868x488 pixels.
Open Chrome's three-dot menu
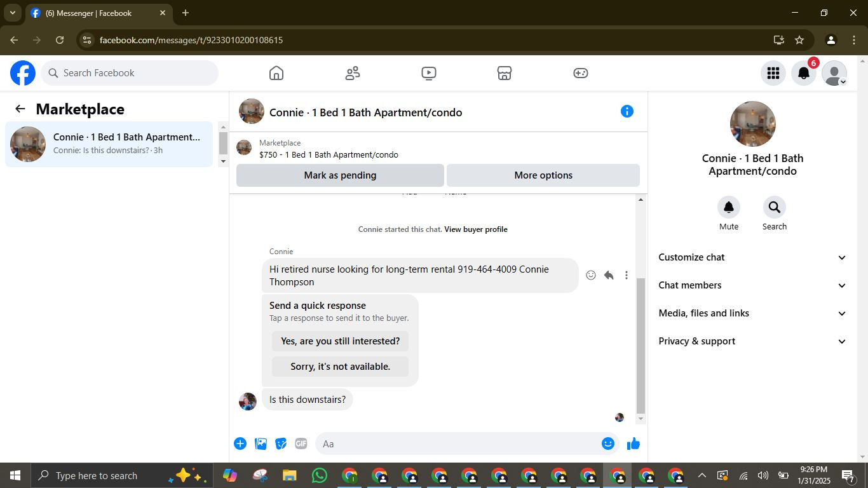pos(854,40)
